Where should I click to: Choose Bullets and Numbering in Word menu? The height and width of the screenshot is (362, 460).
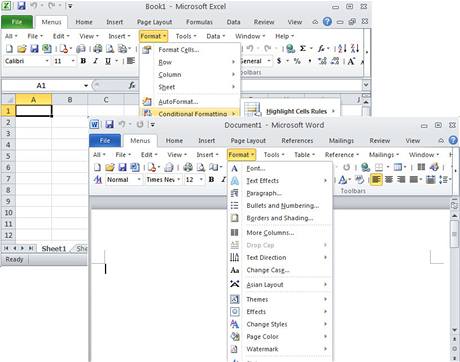279,206
